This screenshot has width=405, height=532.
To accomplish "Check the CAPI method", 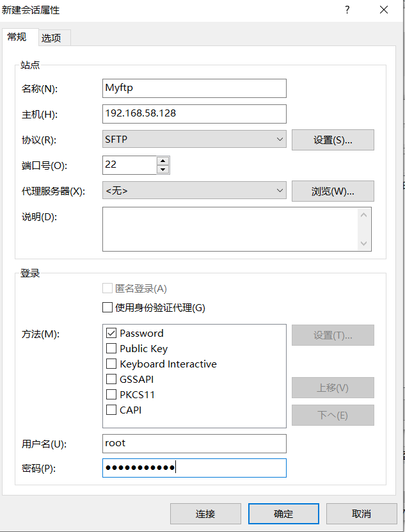I will pos(111,410).
